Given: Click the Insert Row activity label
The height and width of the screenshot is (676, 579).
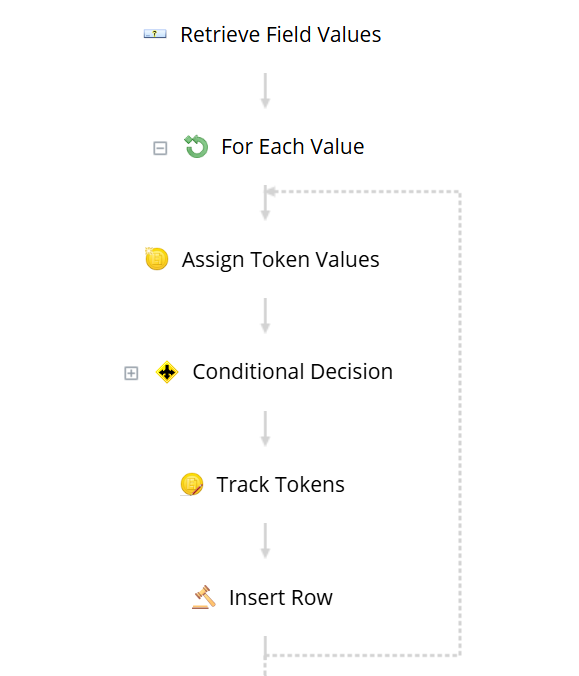Looking at the screenshot, I should [x=281, y=598].
